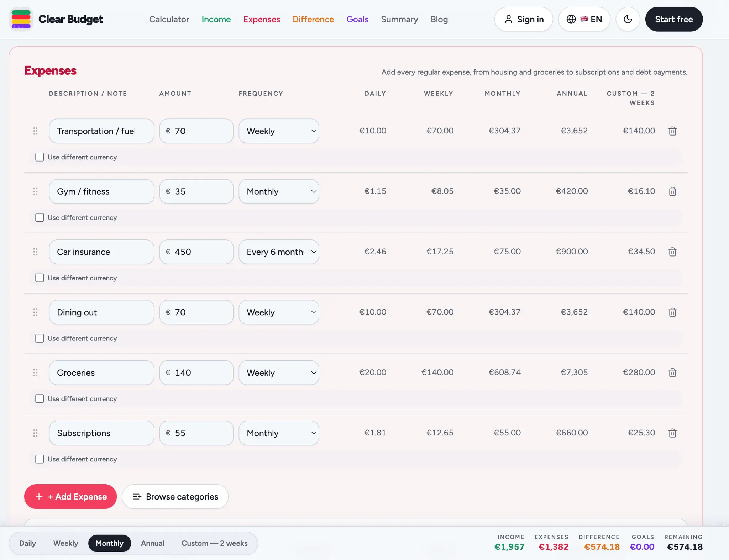
Task: Open Browse categories
Action: click(175, 497)
